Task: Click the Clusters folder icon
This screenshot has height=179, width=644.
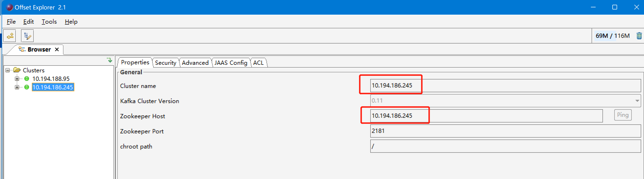Action: (17, 70)
